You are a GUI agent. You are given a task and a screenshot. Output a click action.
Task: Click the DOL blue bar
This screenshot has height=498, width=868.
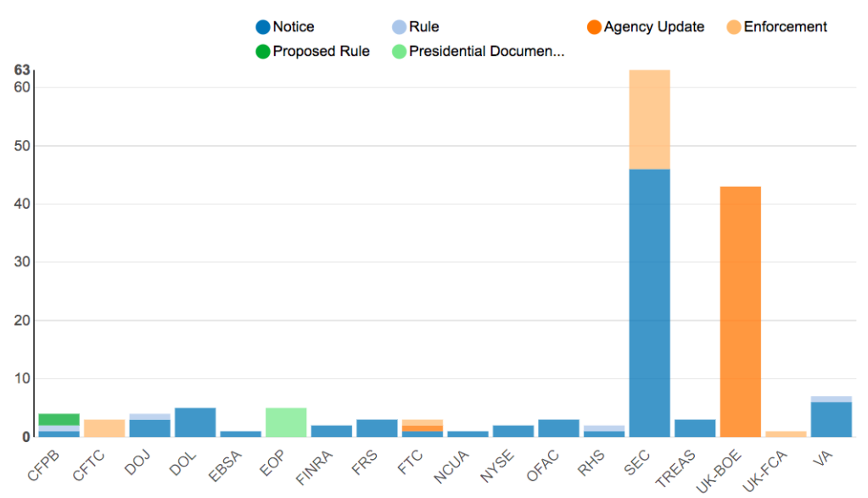point(195,422)
